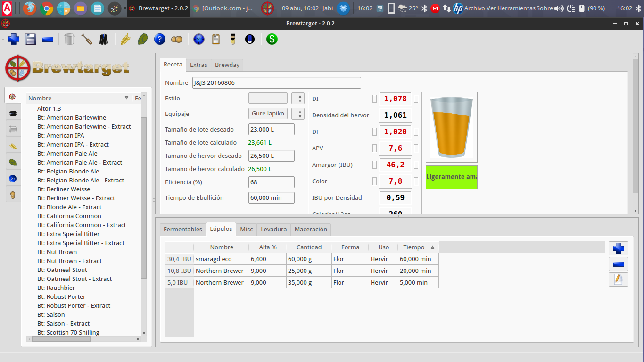
Task: Add a hop with blue plus button
Action: pyautogui.click(x=618, y=248)
